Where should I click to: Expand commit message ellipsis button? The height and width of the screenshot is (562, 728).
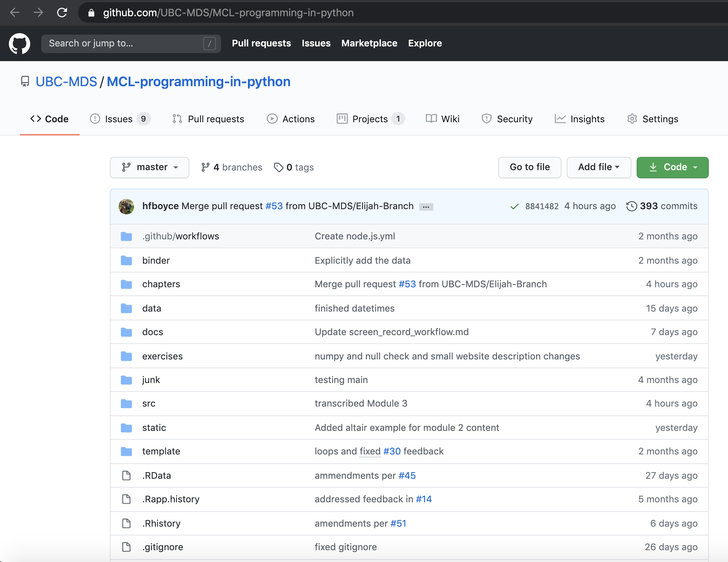point(426,207)
